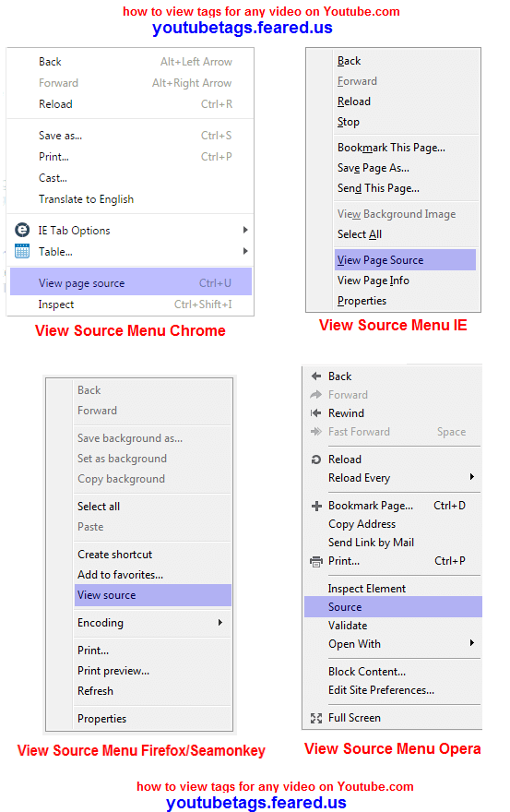510x812 pixels.
Task: Click the Reload circular arrow icon
Action: click(x=315, y=460)
